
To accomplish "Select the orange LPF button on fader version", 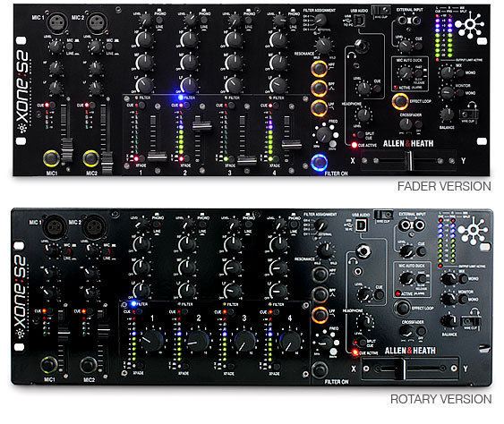I will pyautogui.click(x=319, y=108).
